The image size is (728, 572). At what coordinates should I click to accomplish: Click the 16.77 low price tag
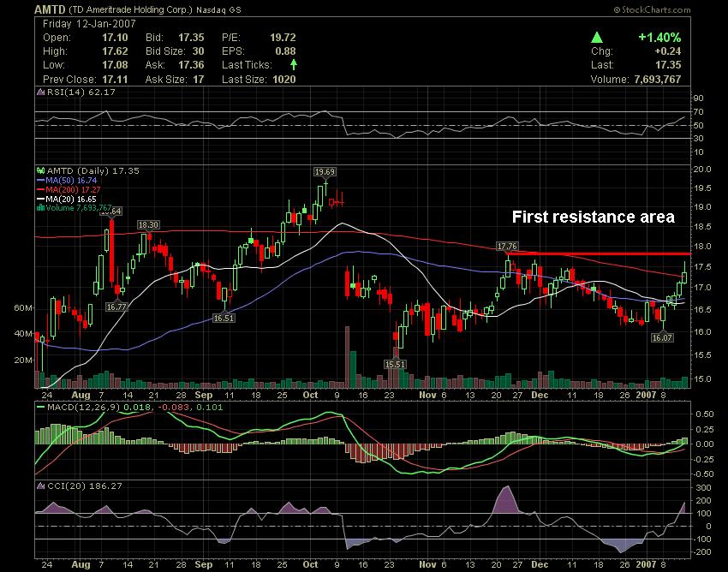(x=116, y=307)
